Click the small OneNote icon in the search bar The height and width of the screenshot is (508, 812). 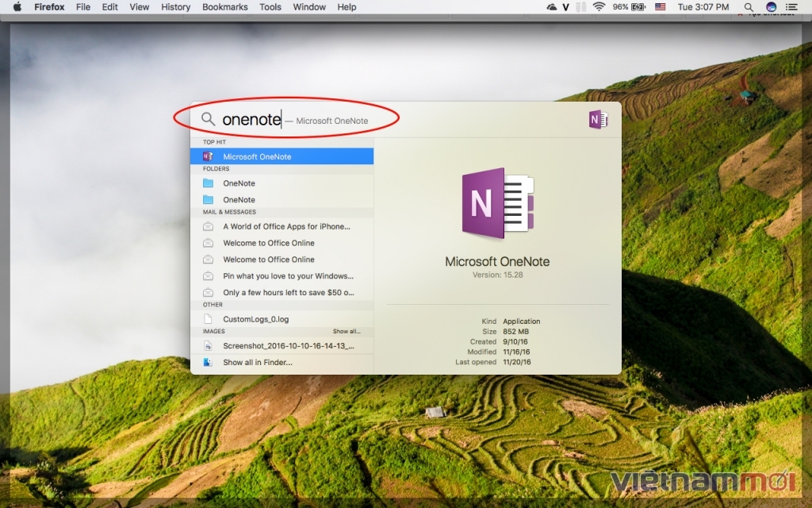598,120
